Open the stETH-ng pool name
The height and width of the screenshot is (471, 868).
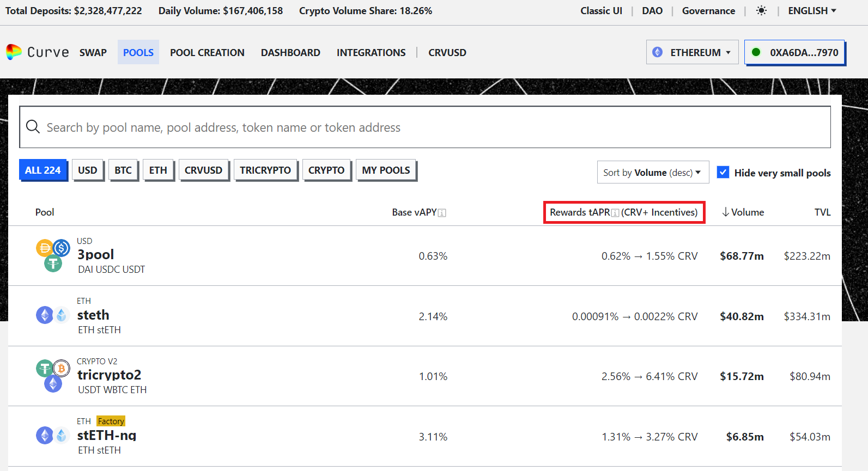[x=107, y=435]
